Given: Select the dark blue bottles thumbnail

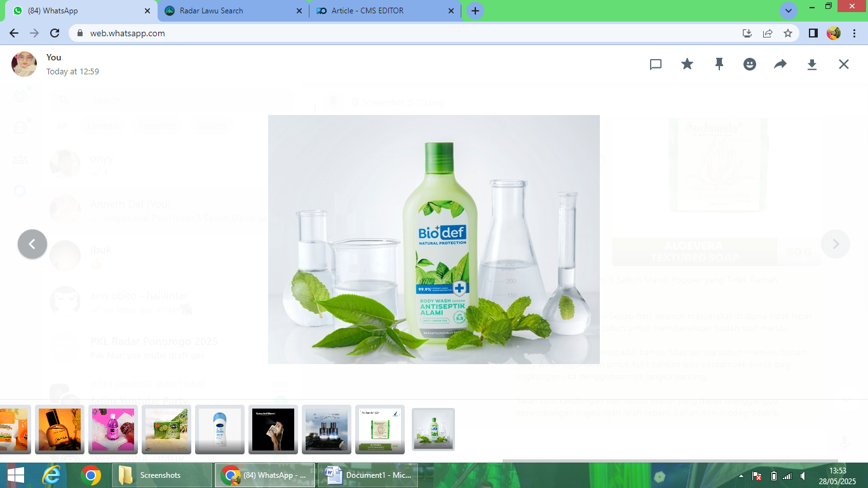Looking at the screenshot, I should pyautogui.click(x=327, y=430).
